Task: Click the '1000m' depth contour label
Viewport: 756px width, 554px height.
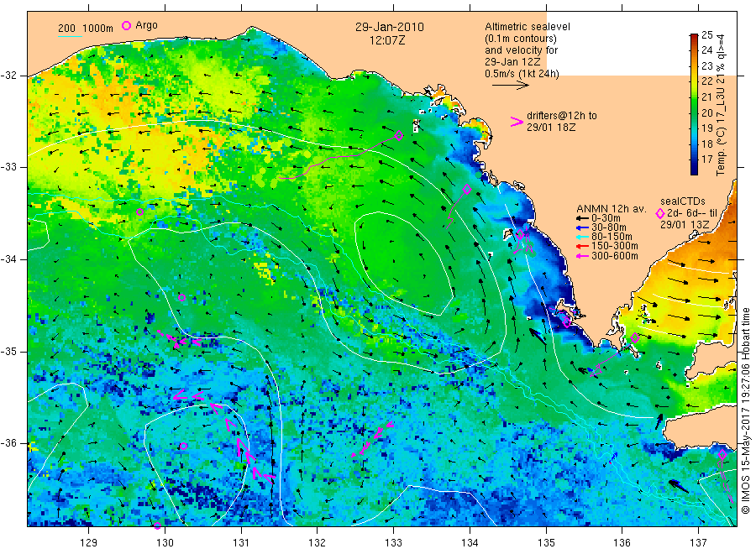Action: (x=98, y=29)
